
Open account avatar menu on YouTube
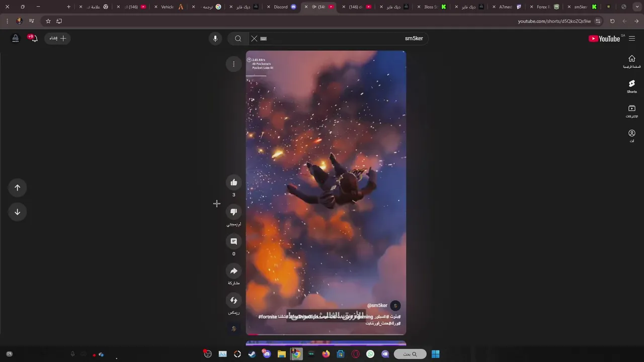[16, 38]
